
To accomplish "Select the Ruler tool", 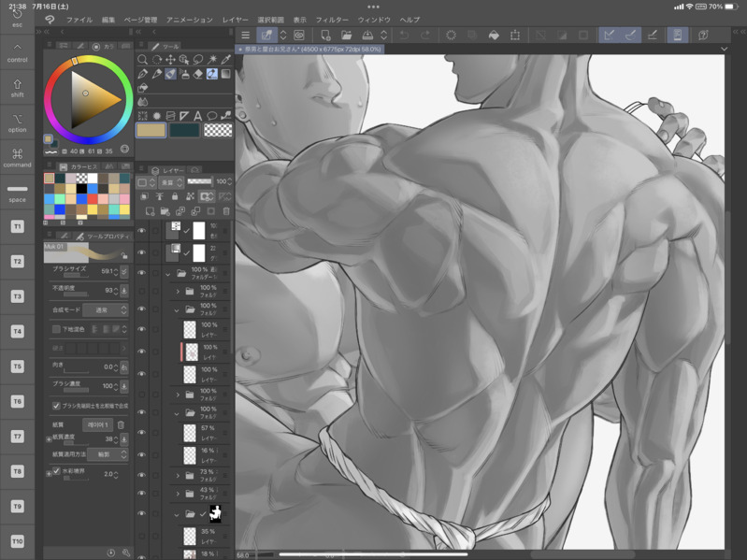I will [x=184, y=116].
